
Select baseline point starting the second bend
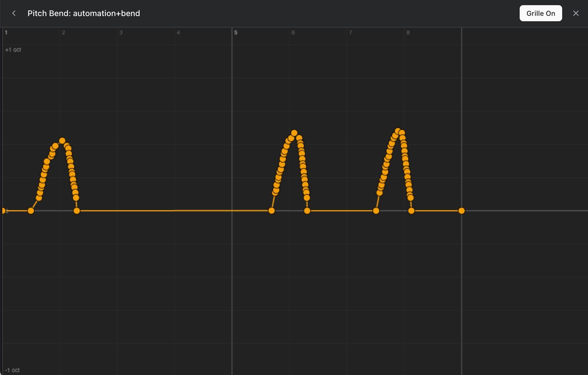[271, 211]
